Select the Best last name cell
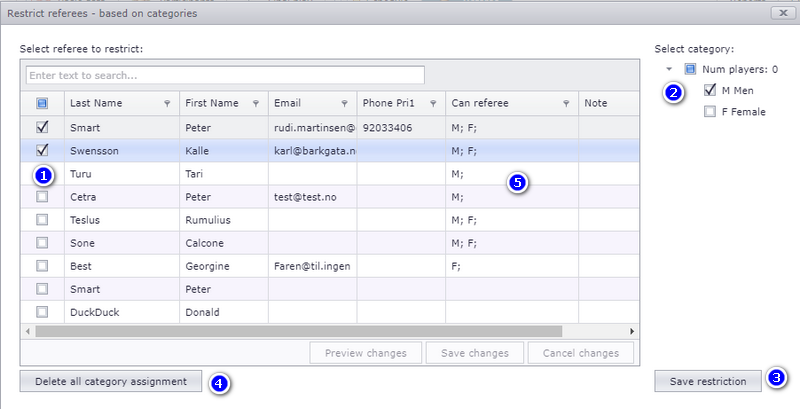This screenshot has height=409, width=800. (x=122, y=266)
